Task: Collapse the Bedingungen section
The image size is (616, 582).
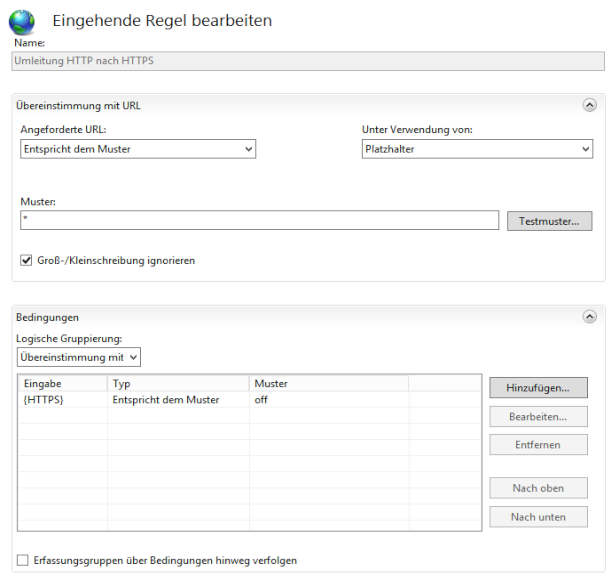Action: (x=589, y=316)
